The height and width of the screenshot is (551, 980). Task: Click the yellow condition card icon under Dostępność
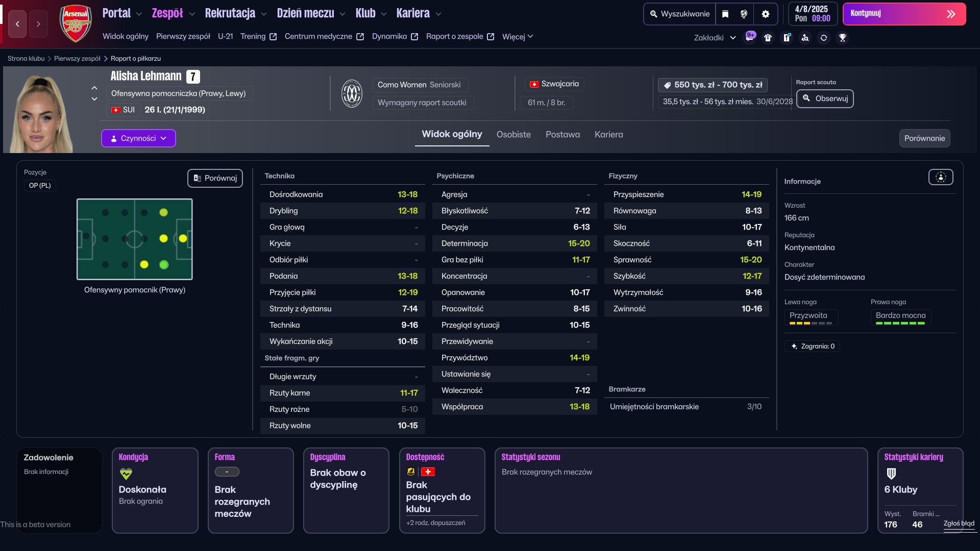pyautogui.click(x=411, y=472)
